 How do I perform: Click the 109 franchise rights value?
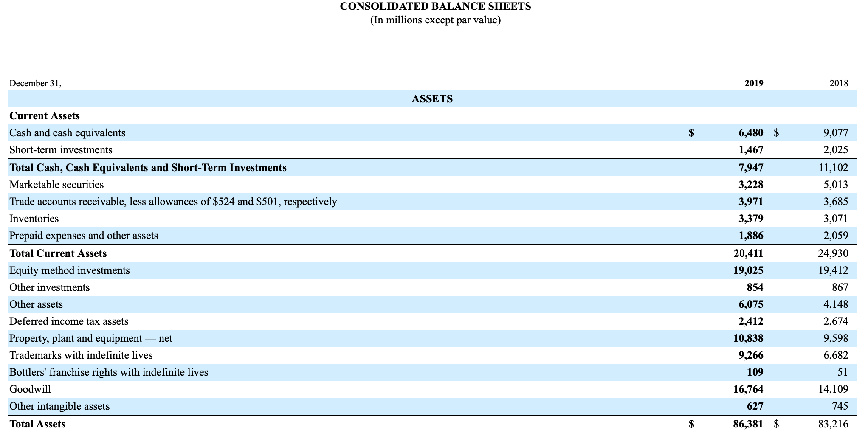[755, 372]
